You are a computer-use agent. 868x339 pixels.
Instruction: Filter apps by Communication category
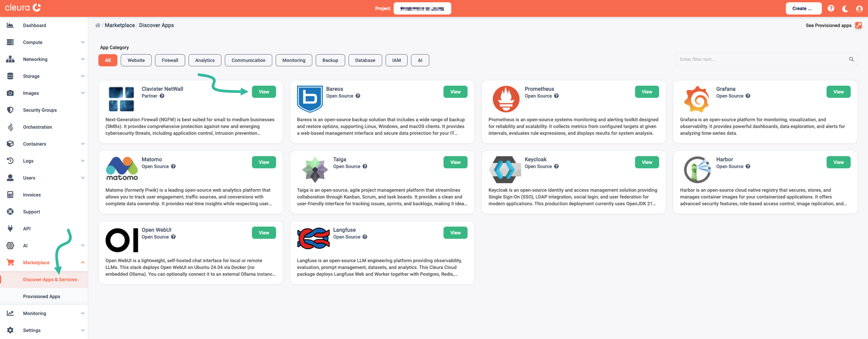(248, 60)
